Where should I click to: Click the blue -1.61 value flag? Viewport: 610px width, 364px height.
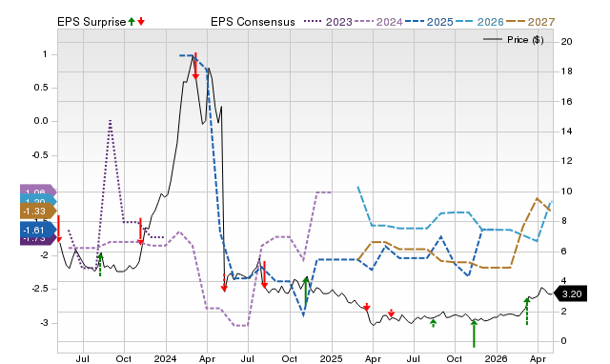38,230
